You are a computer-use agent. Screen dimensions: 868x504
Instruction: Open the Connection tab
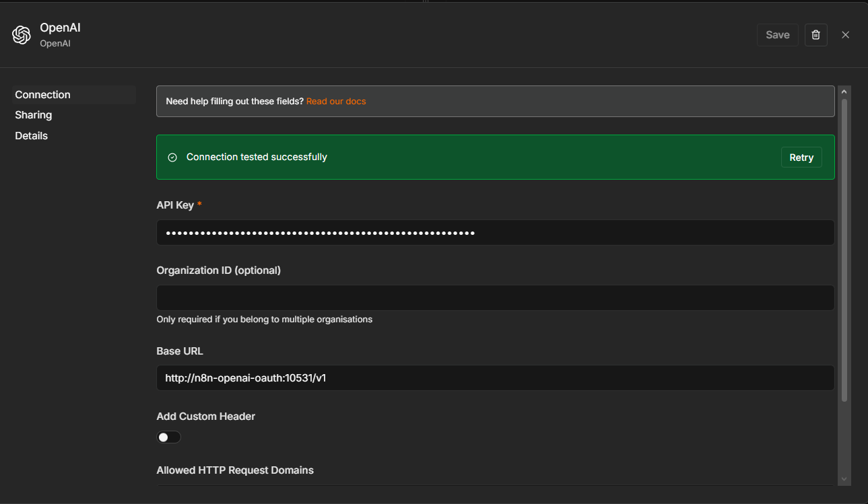(74, 95)
